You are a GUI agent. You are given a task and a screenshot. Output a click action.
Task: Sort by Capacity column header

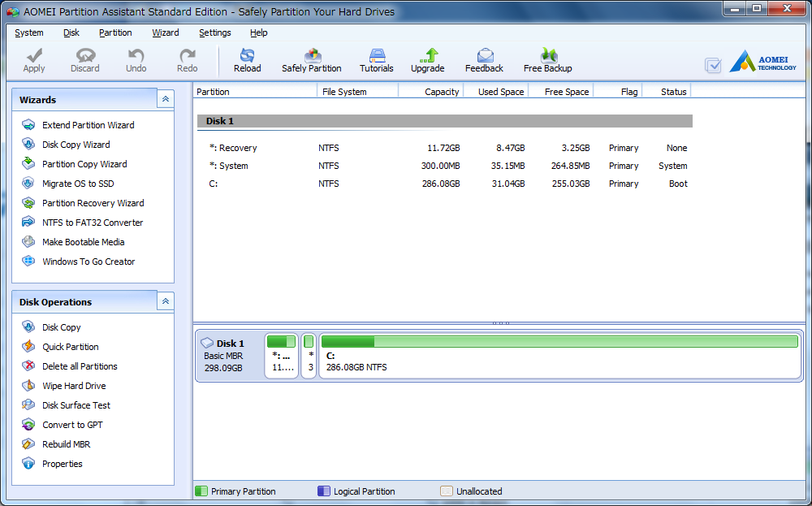coord(431,92)
